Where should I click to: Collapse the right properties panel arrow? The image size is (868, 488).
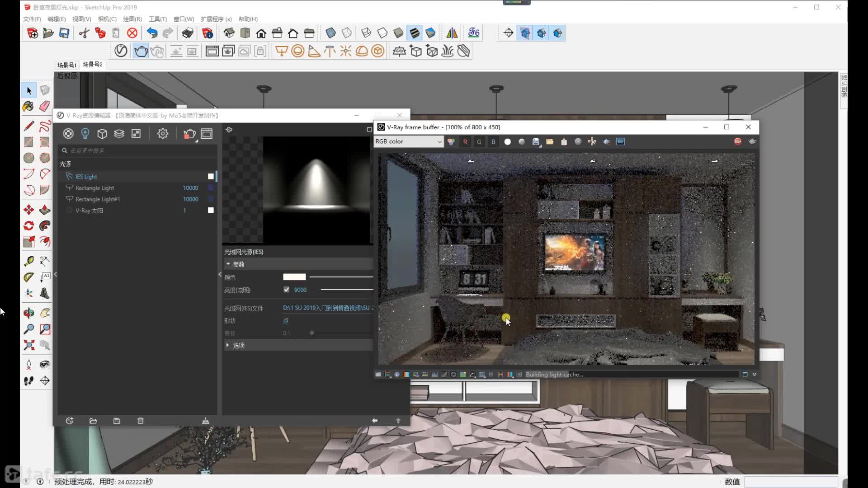(220, 274)
